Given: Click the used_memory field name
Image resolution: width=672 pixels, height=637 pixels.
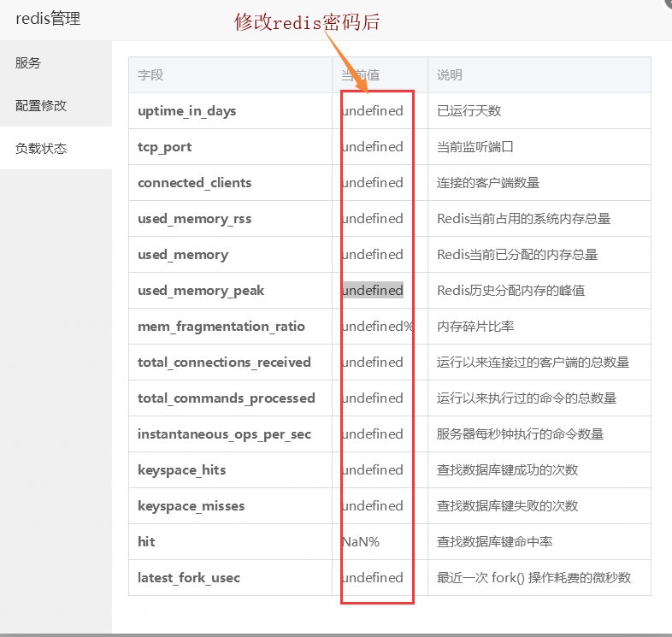Looking at the screenshot, I should pos(183,255).
